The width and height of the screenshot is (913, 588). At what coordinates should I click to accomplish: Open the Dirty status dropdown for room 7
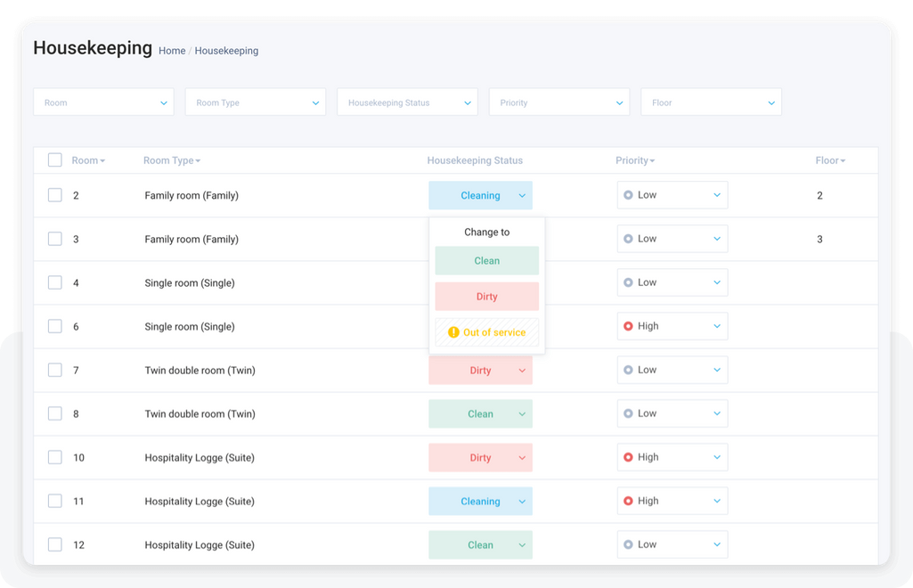[480, 371]
